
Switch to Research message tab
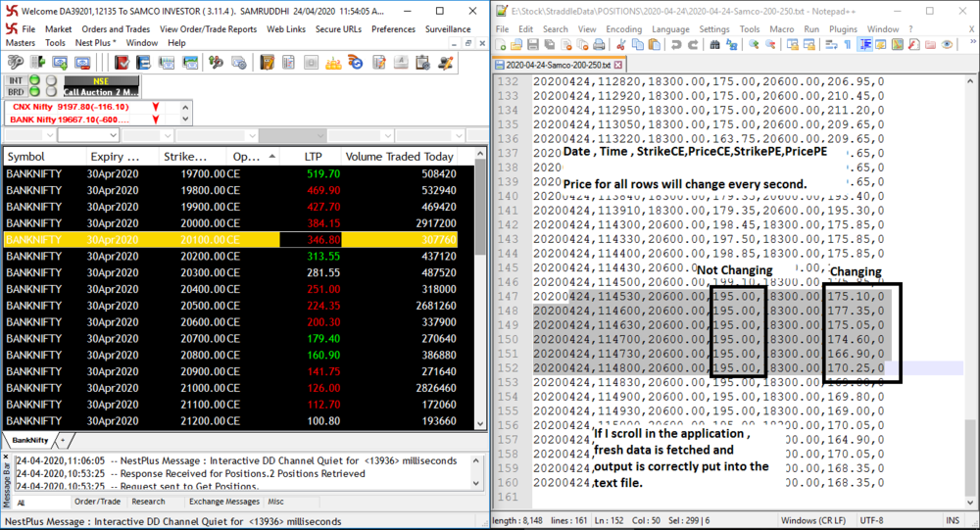point(149,502)
